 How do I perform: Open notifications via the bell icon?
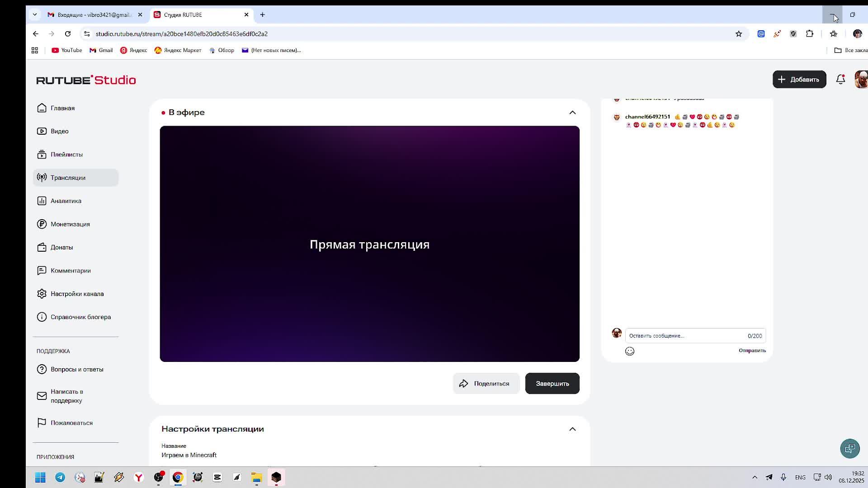[840, 79]
